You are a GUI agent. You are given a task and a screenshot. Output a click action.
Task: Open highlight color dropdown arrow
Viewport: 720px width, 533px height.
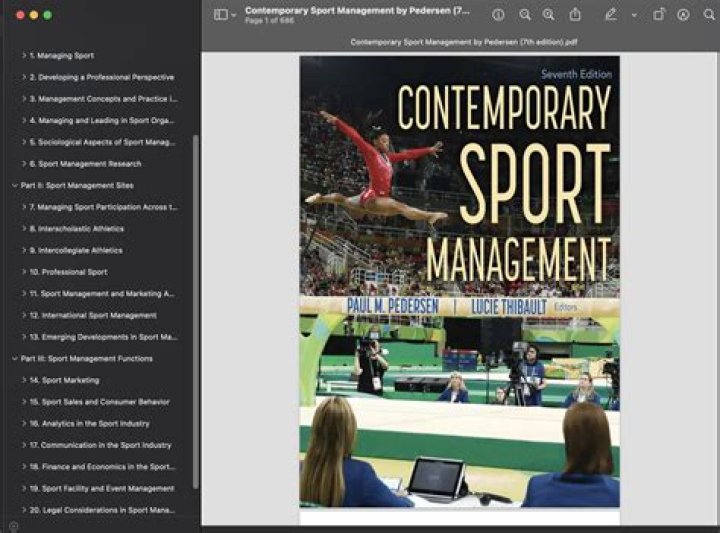click(x=634, y=15)
